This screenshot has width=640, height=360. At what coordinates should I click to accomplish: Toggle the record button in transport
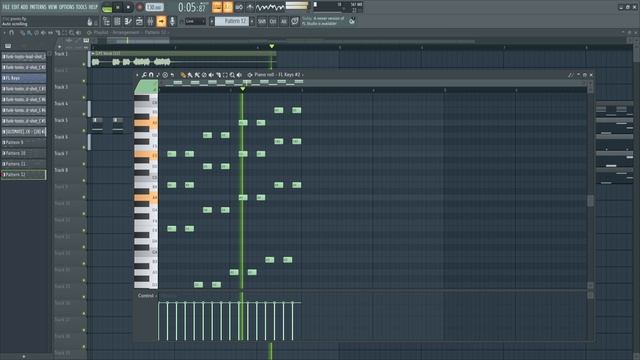click(140, 7)
